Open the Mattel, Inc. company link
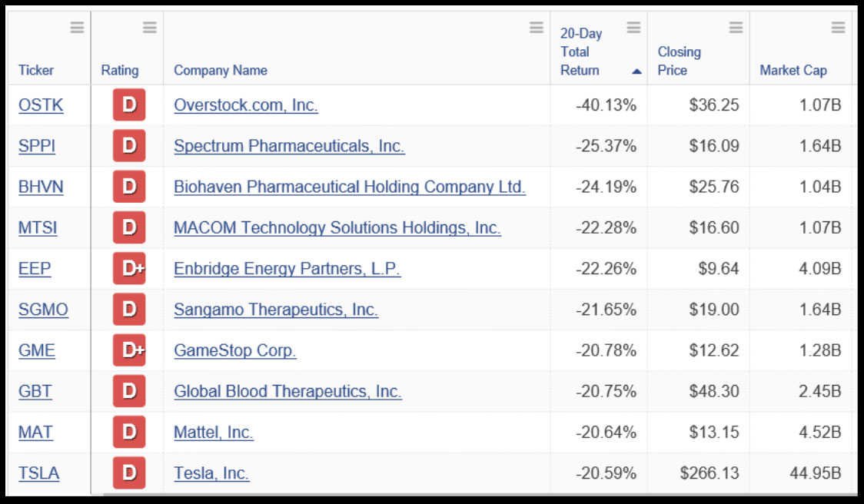 [x=213, y=433]
